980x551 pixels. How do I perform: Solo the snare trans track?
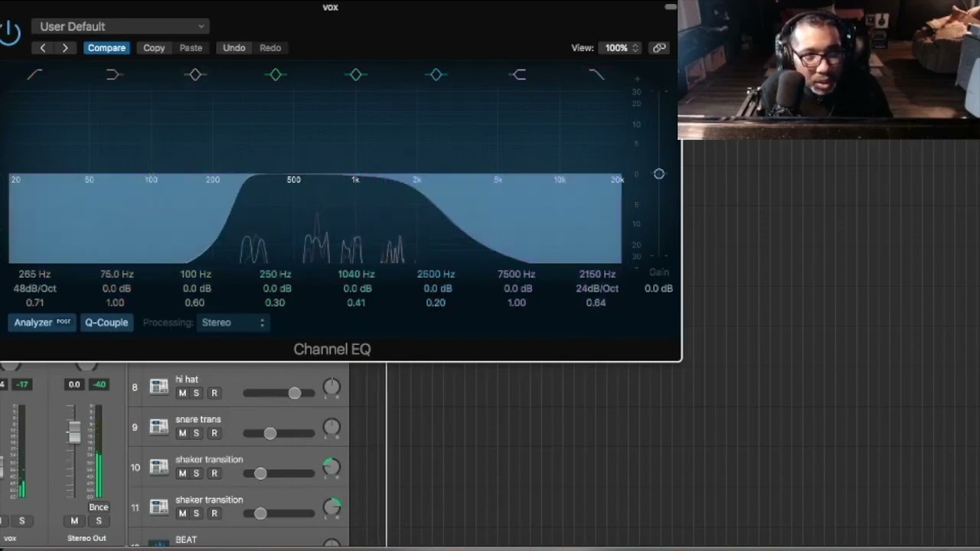pyautogui.click(x=196, y=433)
